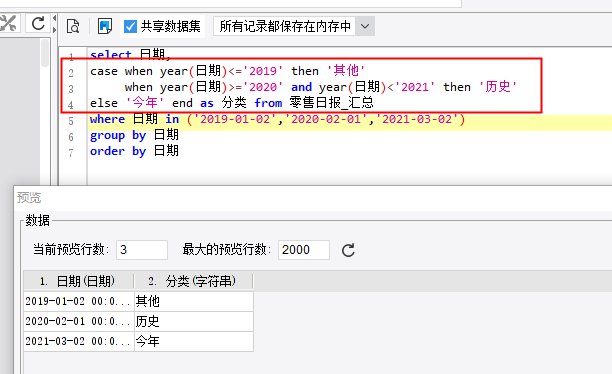Uncheck the 共享数据集 checkbox
The width and height of the screenshot is (612, 374).
coord(130,27)
